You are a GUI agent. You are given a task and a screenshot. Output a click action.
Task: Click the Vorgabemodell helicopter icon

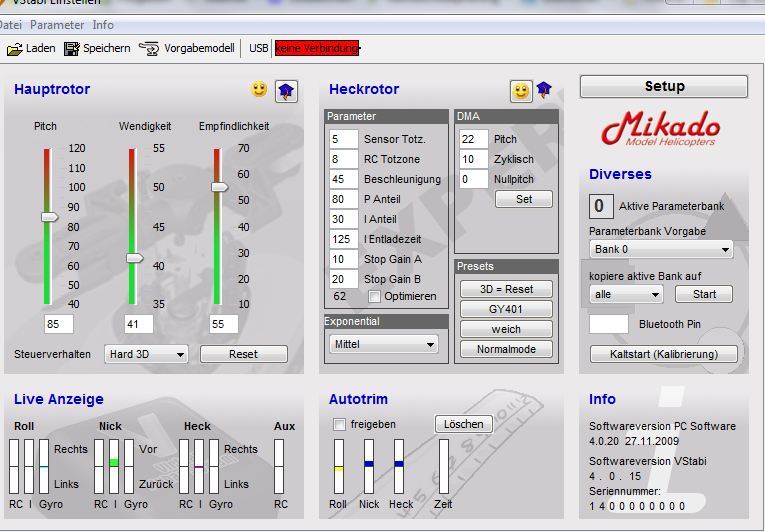click(149, 49)
